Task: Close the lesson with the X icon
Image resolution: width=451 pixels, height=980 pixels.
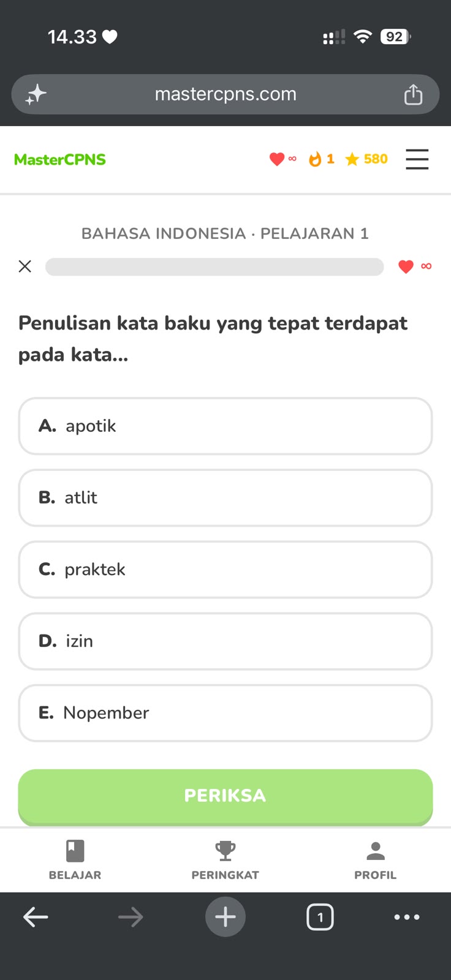Action: point(25,266)
